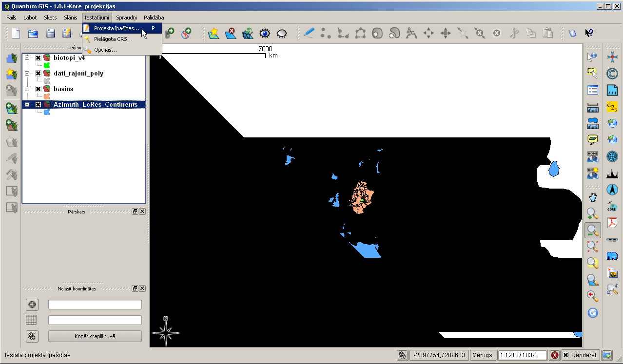Click the Kopēt starpliktuvē button
The height and width of the screenshot is (364, 623).
point(95,336)
